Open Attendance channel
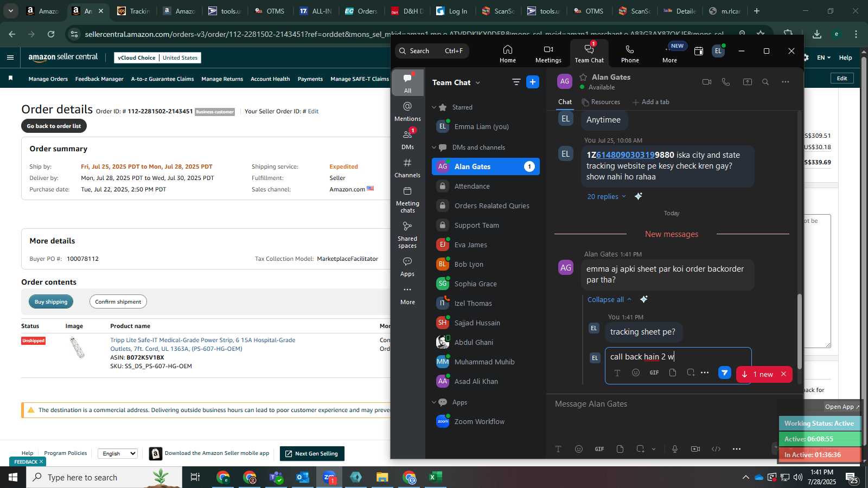868x488 pixels. click(486, 186)
